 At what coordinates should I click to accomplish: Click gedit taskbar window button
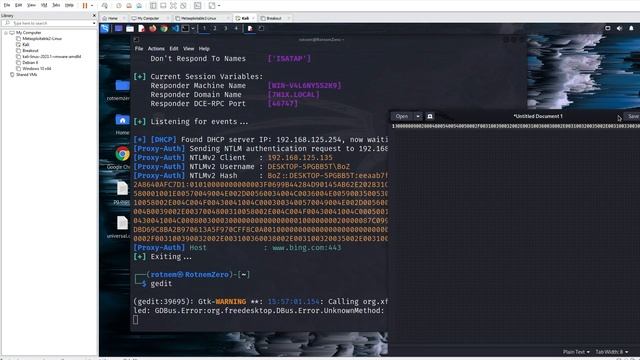point(250,28)
